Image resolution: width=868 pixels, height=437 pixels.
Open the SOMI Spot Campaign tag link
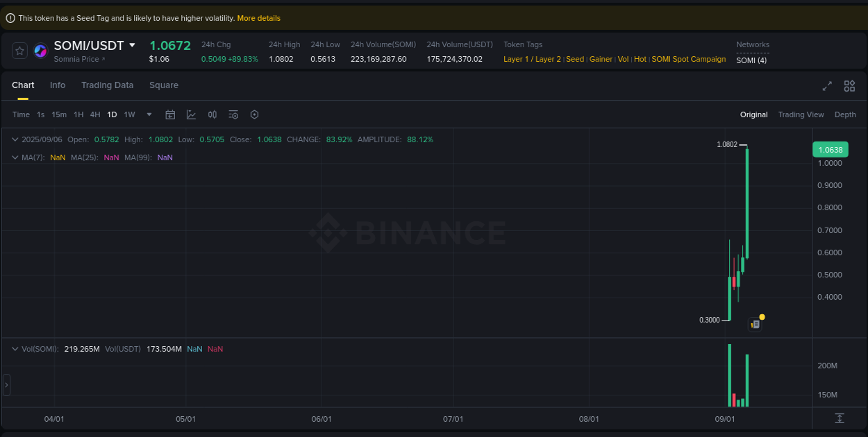click(688, 59)
